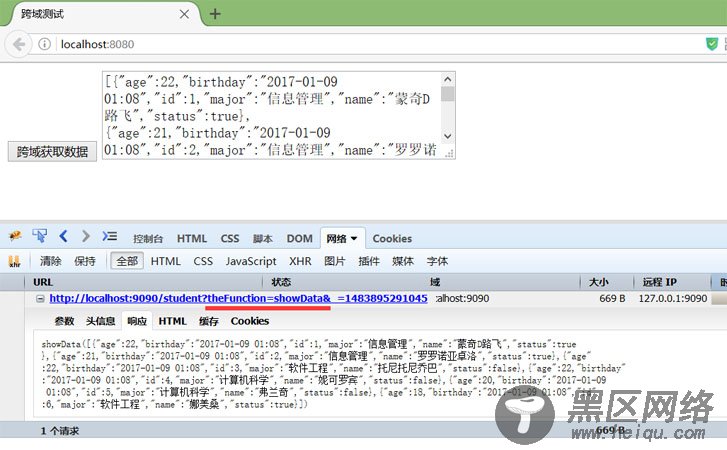
Task: Filter network requests by CSS
Action: point(203,261)
